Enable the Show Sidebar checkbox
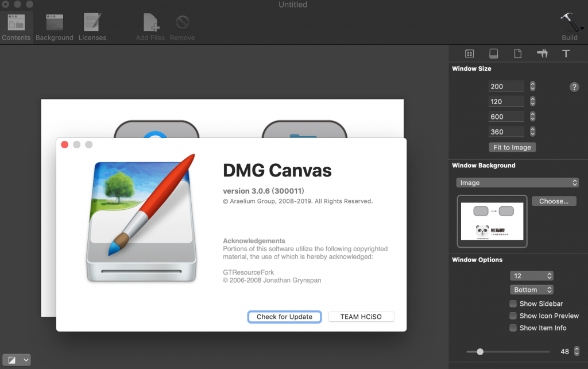This screenshot has width=588, height=369. coord(513,303)
